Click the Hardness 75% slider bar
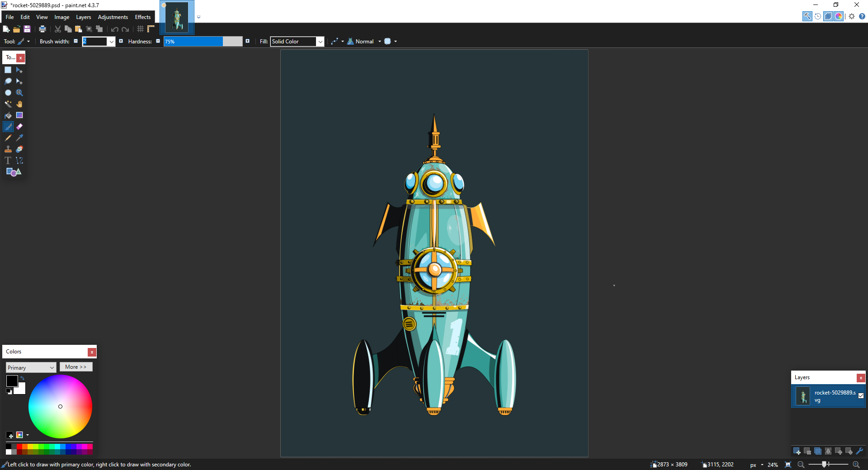 tap(203, 42)
